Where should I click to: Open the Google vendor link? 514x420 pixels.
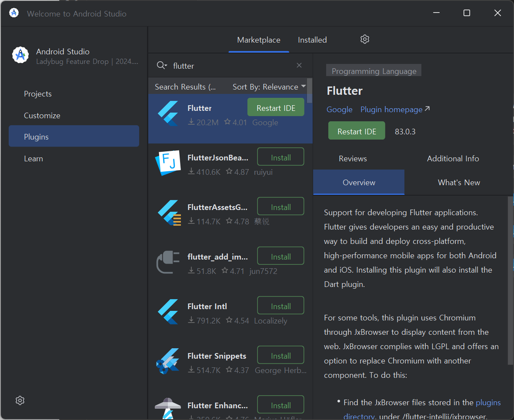[x=339, y=110]
